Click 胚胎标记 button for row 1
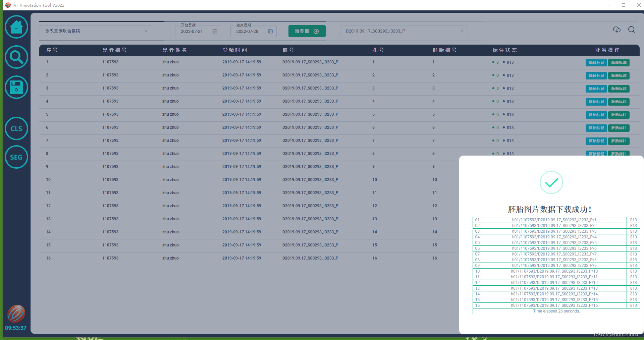644x340 pixels. (596, 62)
